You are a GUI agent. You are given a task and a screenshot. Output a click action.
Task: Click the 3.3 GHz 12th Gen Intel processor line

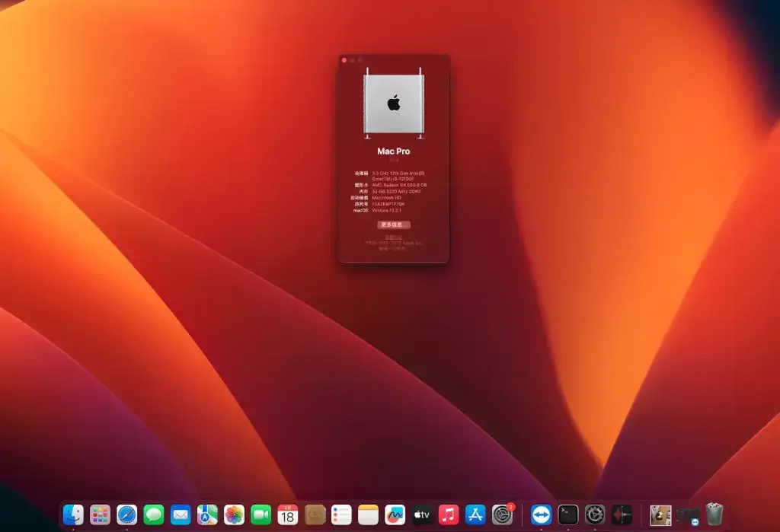click(x=398, y=176)
